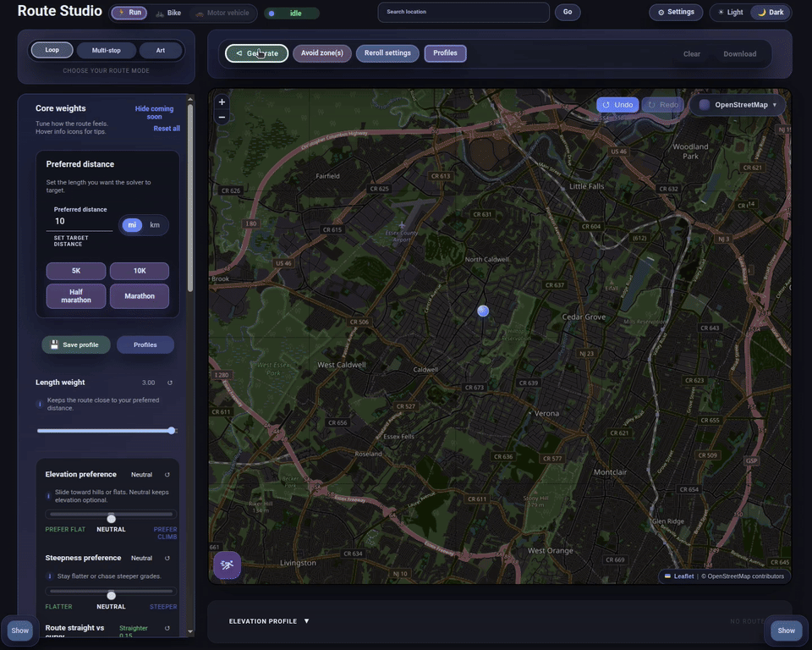
Task: Select the Loop route mode tab
Action: click(x=52, y=50)
